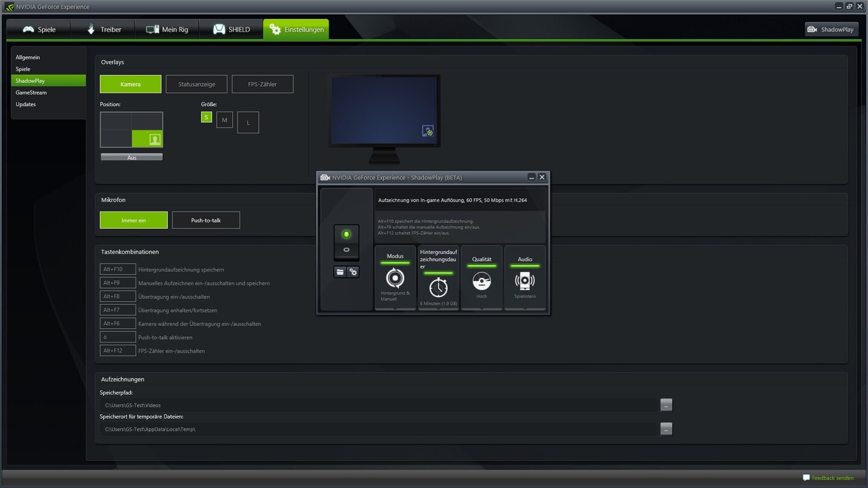Expand the Qualität dropdown panel
Viewport: 868px width, 488px height.
482,278
